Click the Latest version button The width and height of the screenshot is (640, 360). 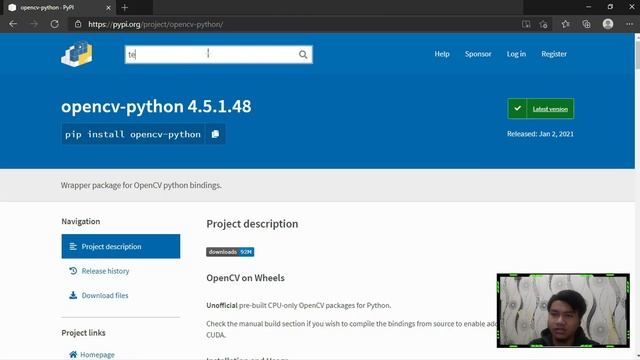coord(541,109)
